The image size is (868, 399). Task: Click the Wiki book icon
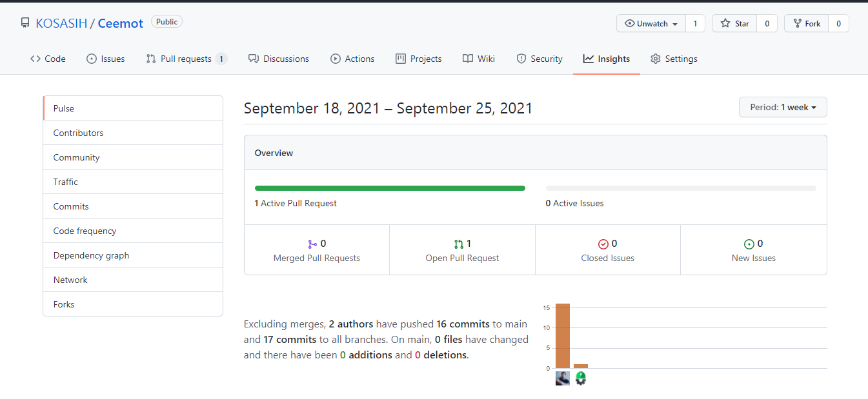click(x=468, y=59)
